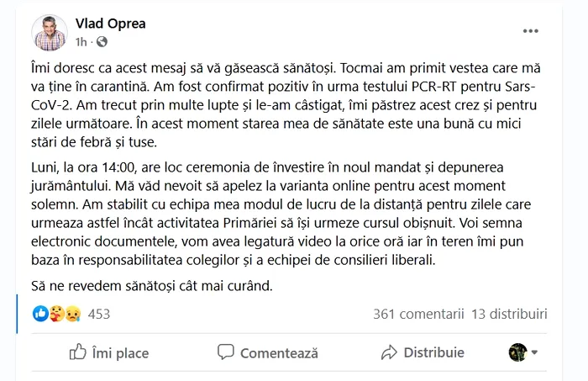Click Vlad Oprea's profile picture
Screen dimensions: 588x381
[50, 32]
